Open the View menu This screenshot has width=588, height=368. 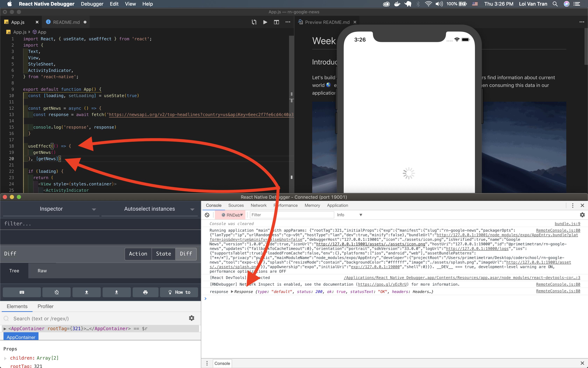(130, 4)
